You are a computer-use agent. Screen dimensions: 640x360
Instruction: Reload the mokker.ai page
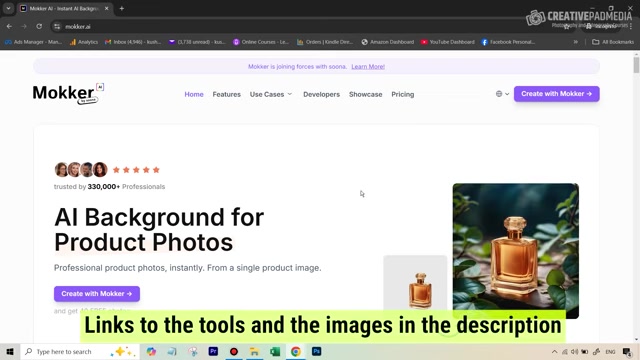pyautogui.click(x=39, y=26)
